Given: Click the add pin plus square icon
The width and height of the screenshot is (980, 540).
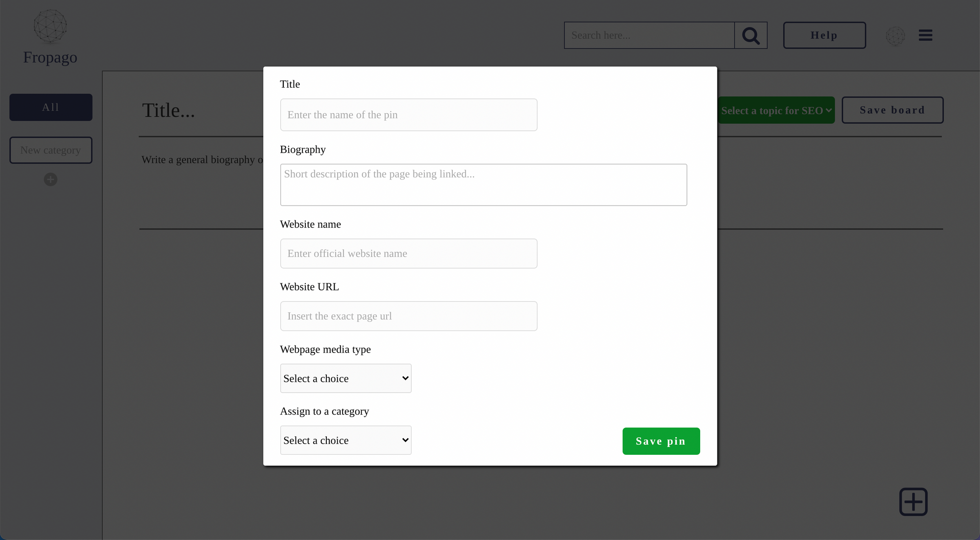Looking at the screenshot, I should click(913, 502).
